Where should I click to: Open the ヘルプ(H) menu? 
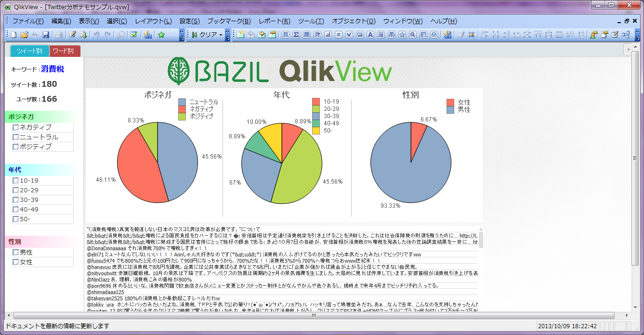click(443, 21)
